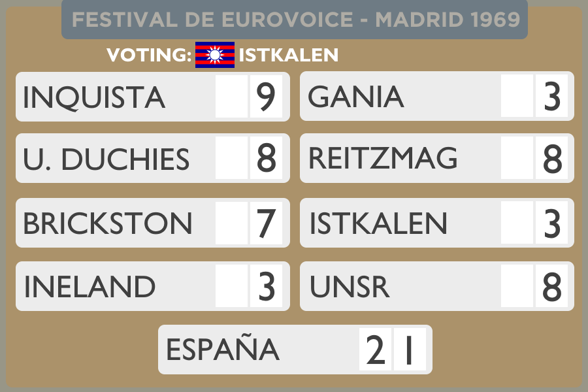Click the score digit 3 in the ISTKALEN scoreboard row
This screenshot has width=588, height=392.
[551, 223]
